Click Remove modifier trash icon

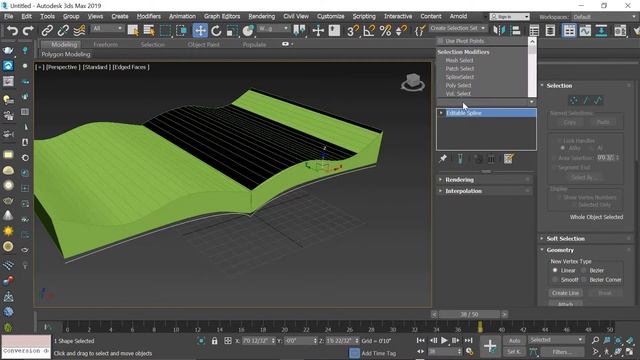(x=491, y=159)
